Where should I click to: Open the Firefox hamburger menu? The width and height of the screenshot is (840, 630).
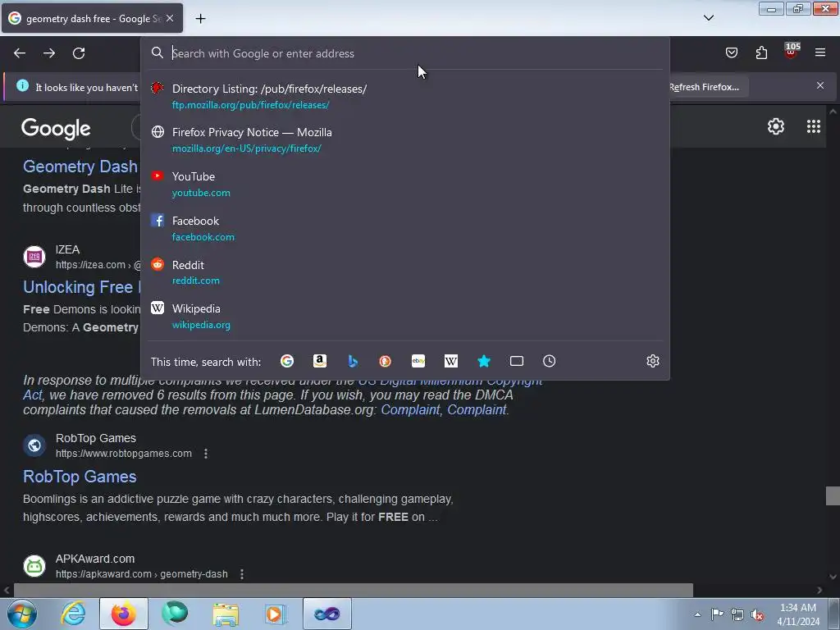(820, 52)
